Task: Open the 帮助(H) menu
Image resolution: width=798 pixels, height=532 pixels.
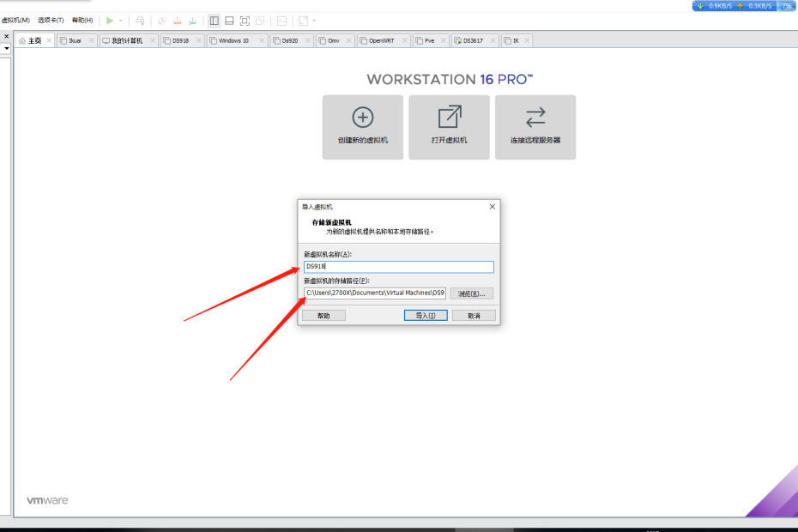Action: pyautogui.click(x=82, y=21)
